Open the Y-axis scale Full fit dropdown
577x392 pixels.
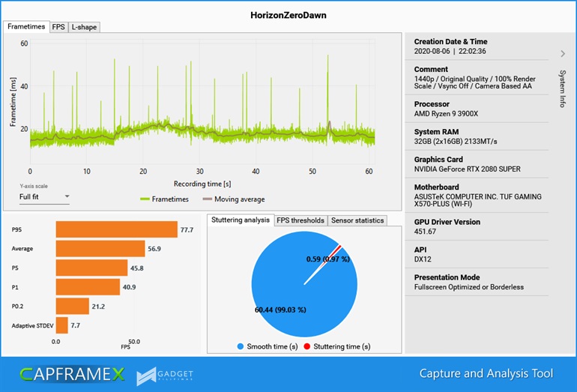click(x=44, y=197)
